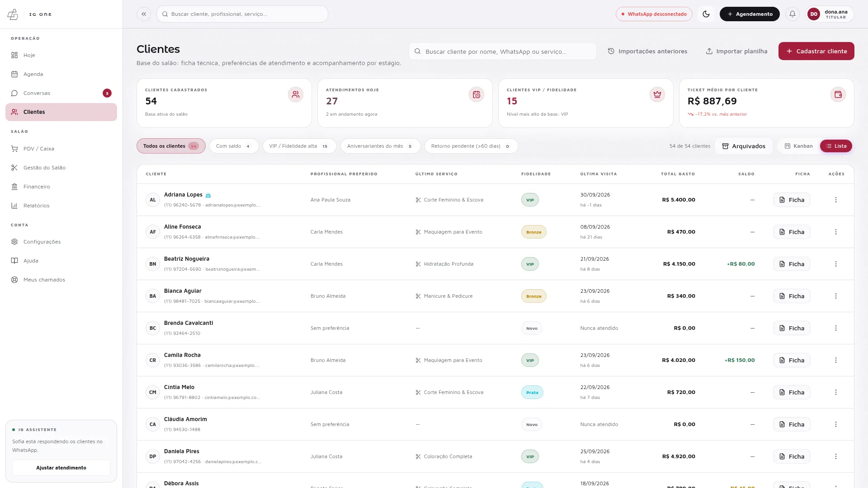This screenshot has height=488, width=868.
Task: Open actions menu for Aline Fonseca
Action: coord(836,232)
